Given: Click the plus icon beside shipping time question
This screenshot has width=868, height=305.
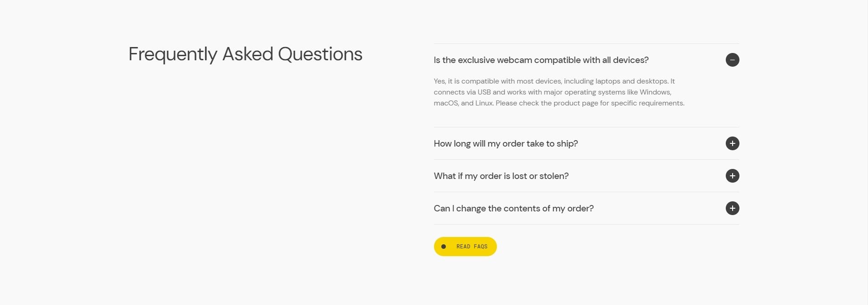Looking at the screenshot, I should pos(732,143).
